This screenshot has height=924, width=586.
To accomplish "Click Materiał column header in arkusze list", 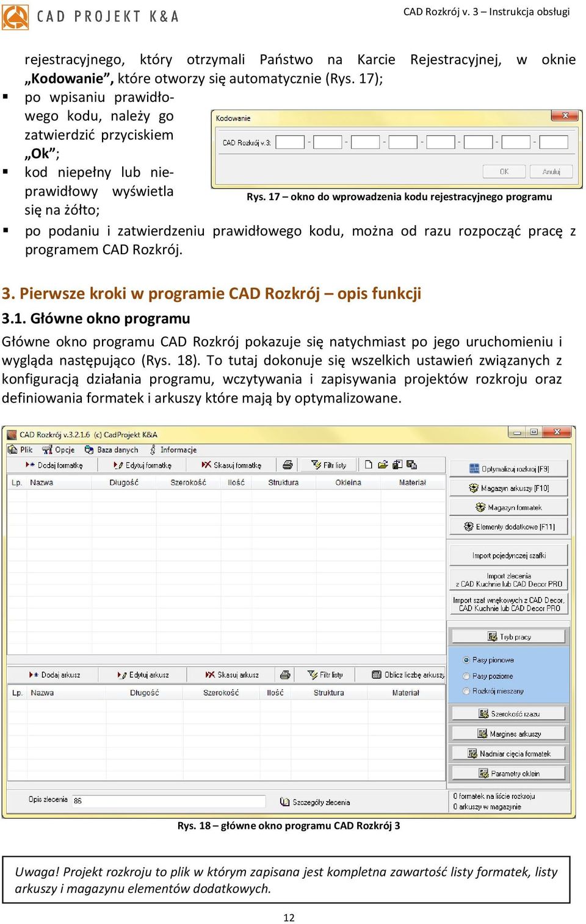I will (406, 692).
